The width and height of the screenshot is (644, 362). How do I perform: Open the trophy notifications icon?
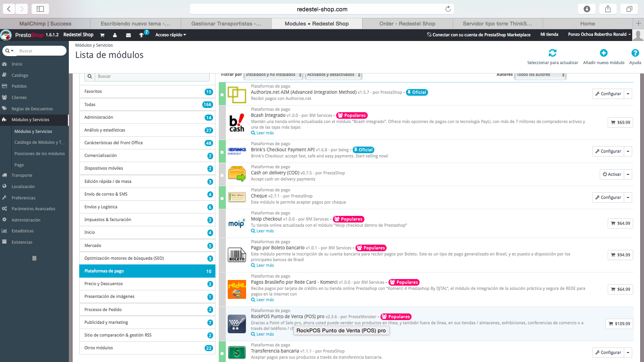point(141,35)
